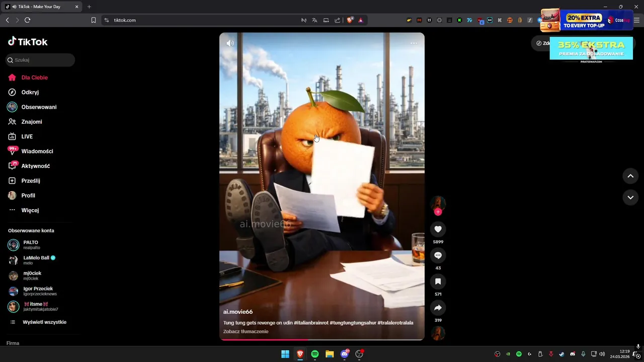
Task: Open the Windows Start menu
Action: pyautogui.click(x=285, y=354)
